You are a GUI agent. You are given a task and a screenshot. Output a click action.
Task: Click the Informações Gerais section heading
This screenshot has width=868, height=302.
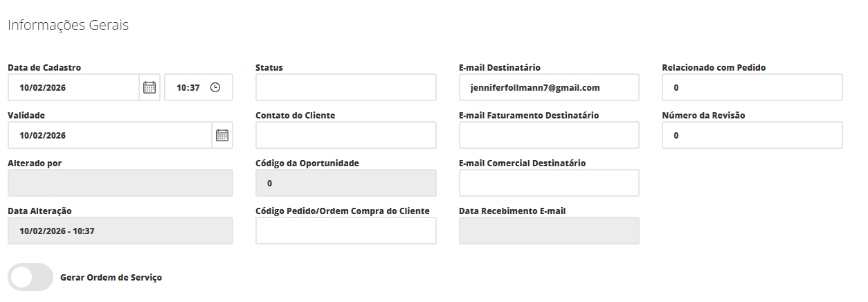coord(68,26)
